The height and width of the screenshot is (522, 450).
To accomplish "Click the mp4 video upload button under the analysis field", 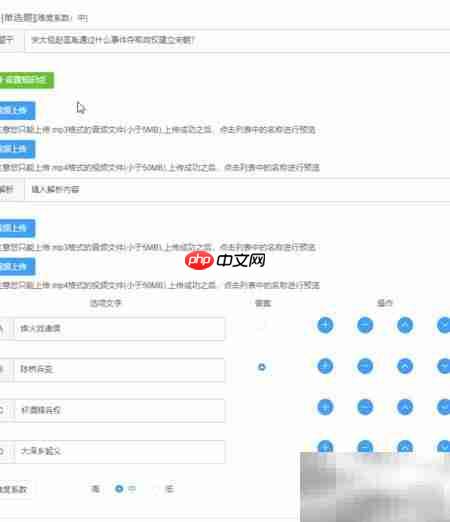I will 17,266.
